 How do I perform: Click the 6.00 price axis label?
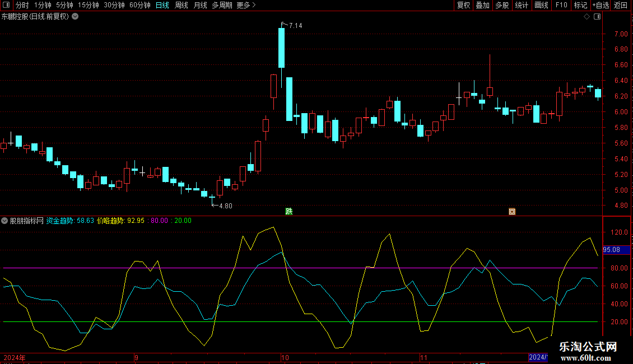621,112
